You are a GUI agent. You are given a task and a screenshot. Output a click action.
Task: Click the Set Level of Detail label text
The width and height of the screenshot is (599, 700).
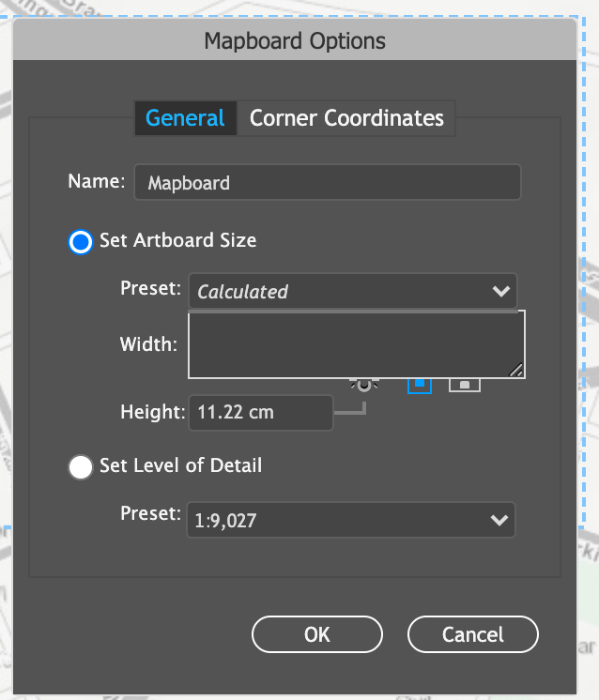tap(180, 465)
